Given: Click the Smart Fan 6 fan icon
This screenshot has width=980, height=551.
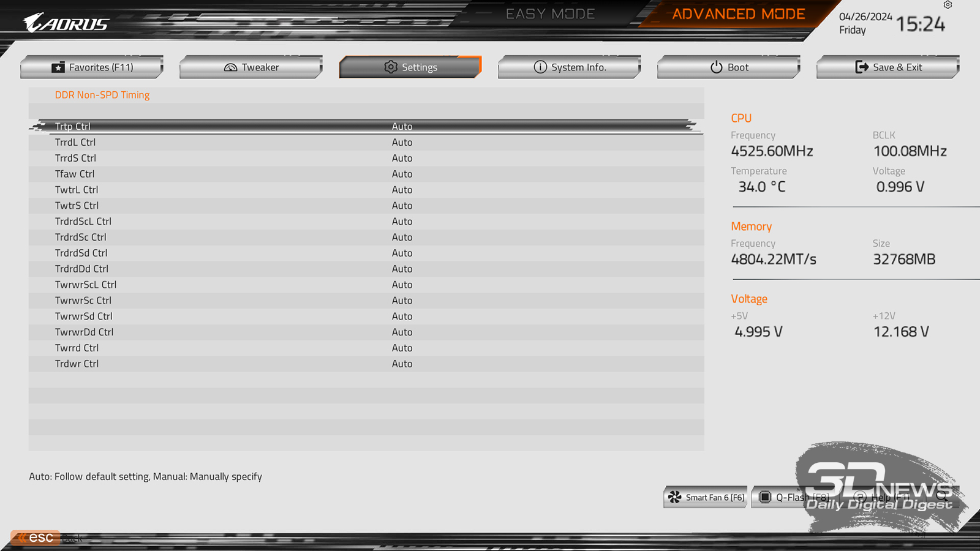Looking at the screenshot, I should point(674,497).
